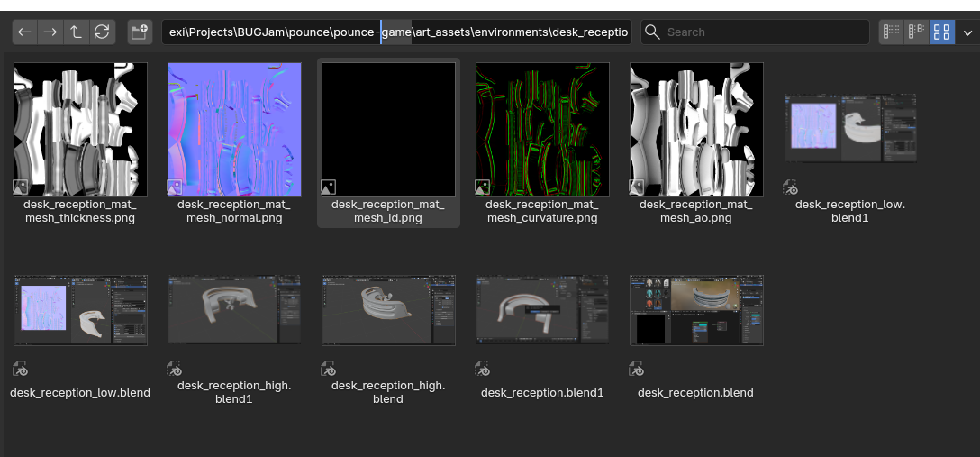Select desk_reception_mat_mesh_curvature.png thumbnail

tap(542, 129)
